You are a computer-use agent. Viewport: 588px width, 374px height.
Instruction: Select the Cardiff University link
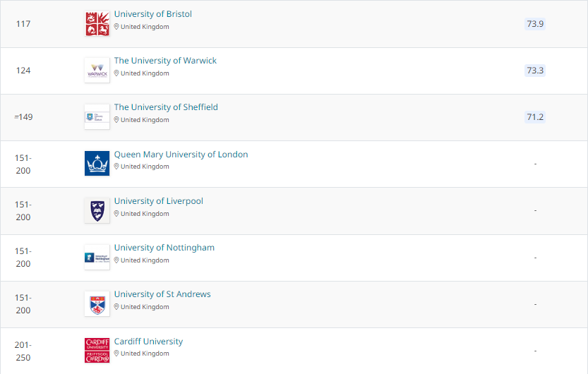pos(148,342)
